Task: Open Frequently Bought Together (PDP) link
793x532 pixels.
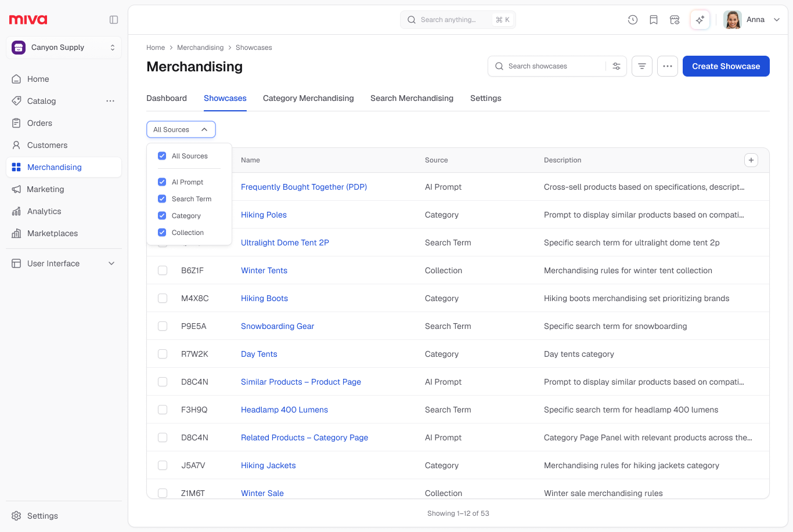Action: click(304, 187)
